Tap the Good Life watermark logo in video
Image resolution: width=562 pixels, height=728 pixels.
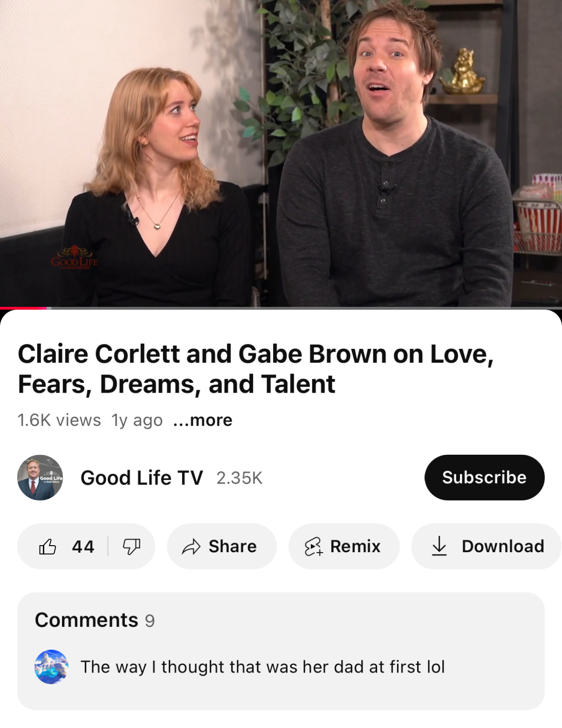pos(75,258)
